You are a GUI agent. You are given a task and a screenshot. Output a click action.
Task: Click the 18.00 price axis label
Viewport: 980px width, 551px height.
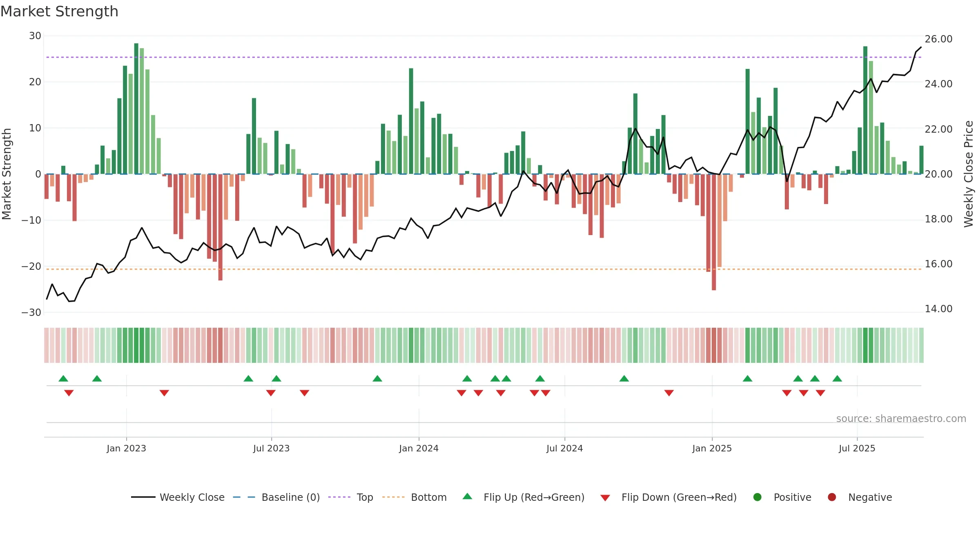938,219
